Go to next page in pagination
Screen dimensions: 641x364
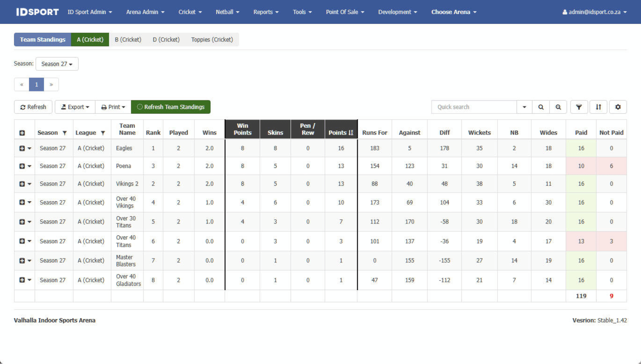tap(51, 85)
